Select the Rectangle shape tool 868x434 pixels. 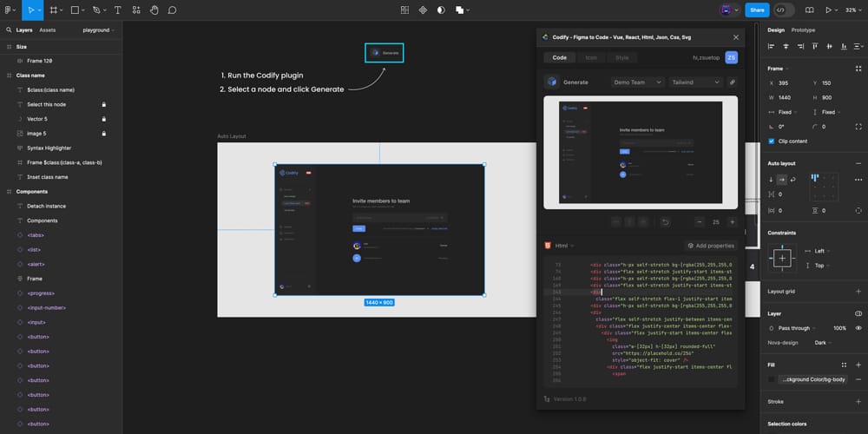pos(75,10)
